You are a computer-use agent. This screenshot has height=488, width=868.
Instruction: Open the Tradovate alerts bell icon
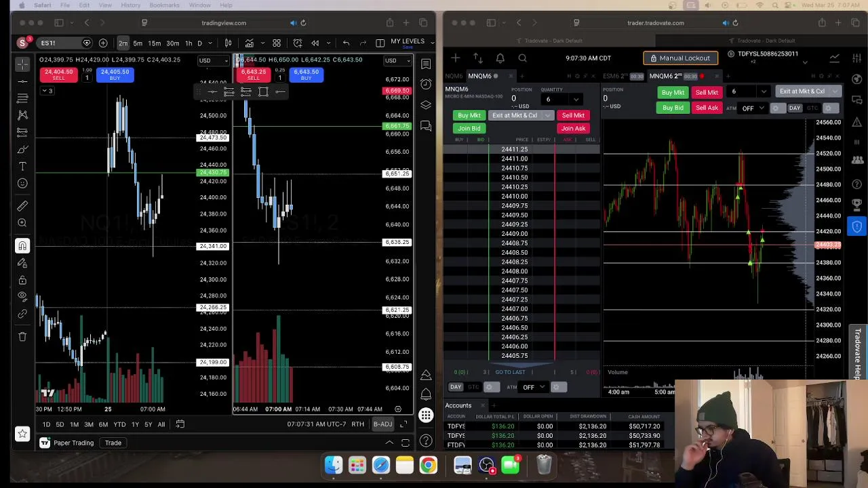(x=500, y=58)
